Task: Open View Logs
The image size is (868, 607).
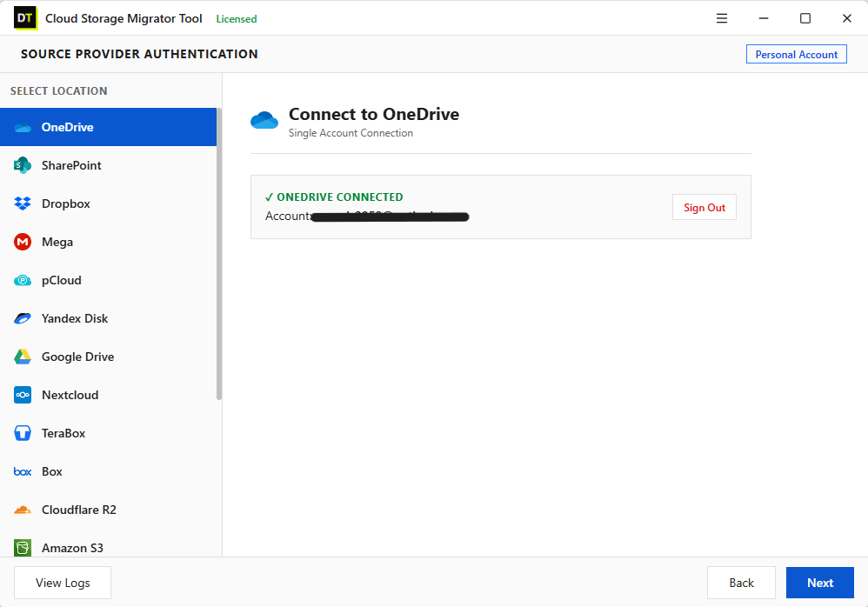Action: [63, 583]
